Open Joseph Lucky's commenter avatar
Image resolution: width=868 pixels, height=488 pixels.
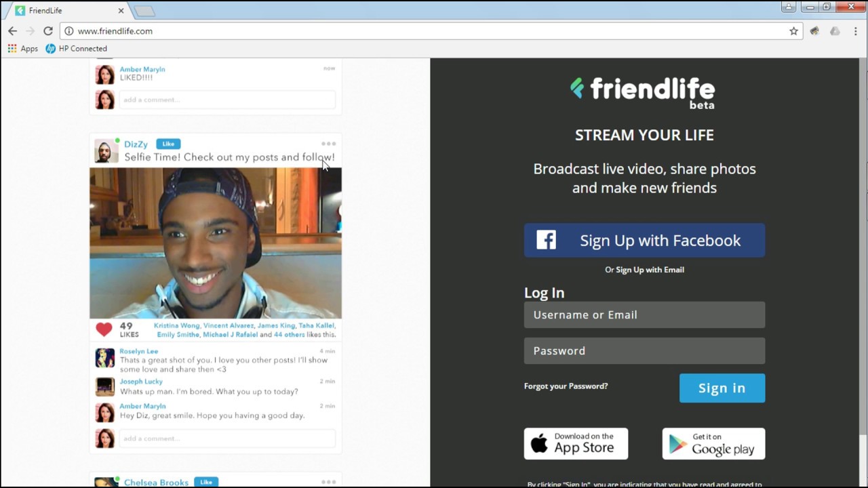coord(105,387)
